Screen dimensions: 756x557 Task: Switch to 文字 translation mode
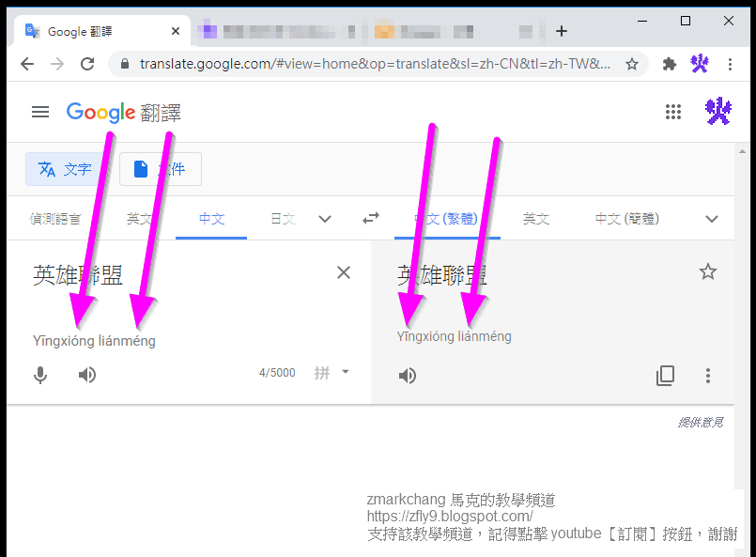65,169
